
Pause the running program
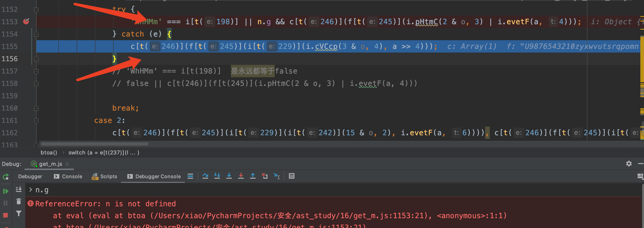[x=5, y=203]
